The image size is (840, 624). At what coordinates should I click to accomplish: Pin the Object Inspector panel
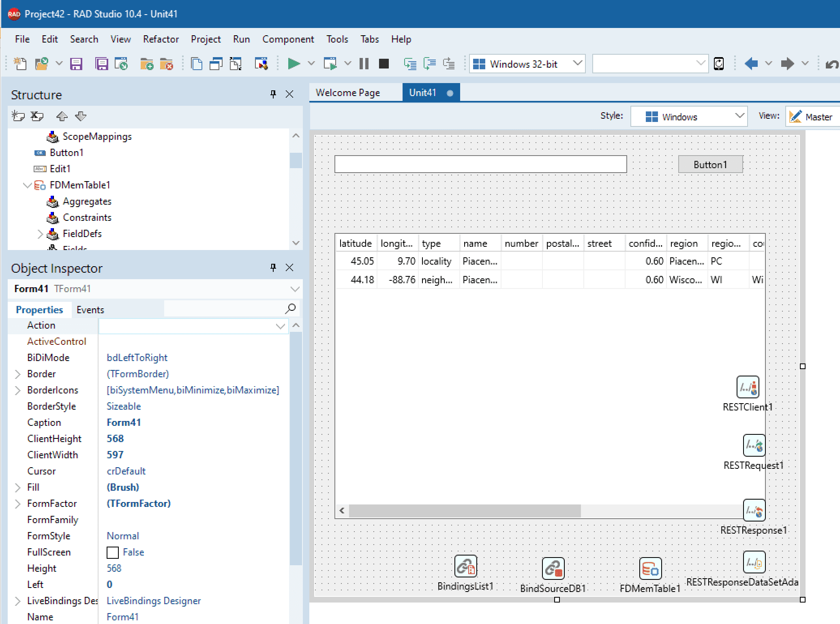coord(273,268)
